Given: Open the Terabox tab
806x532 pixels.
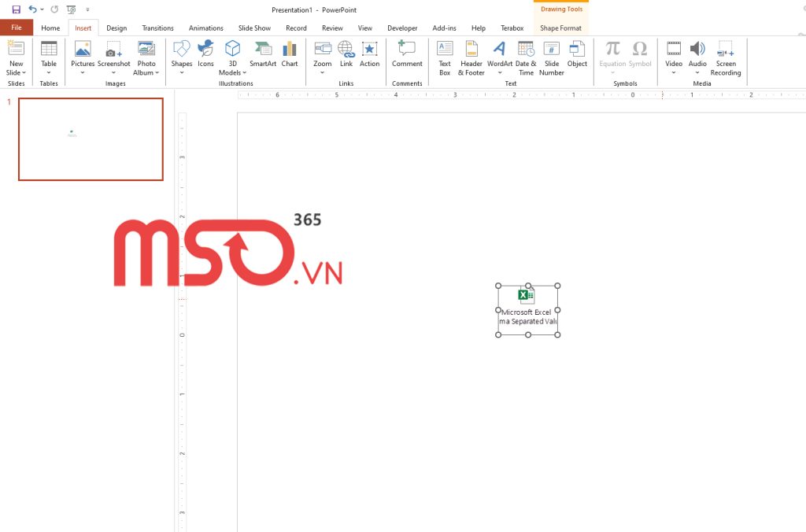Looking at the screenshot, I should click(512, 28).
